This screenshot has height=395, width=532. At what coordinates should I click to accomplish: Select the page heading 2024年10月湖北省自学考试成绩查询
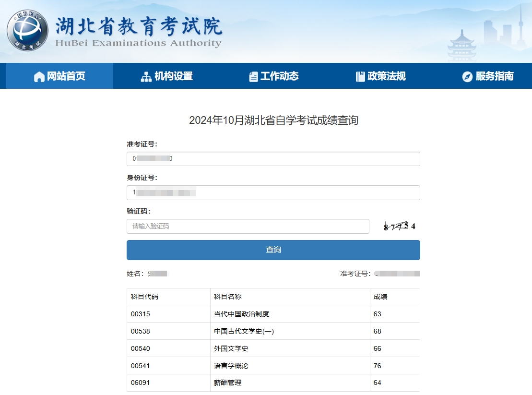click(x=273, y=120)
